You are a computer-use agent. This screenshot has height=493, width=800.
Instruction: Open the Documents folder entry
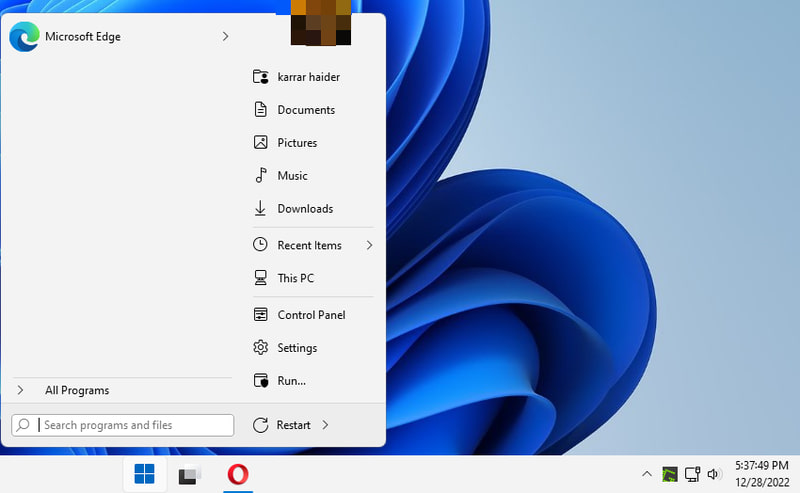(305, 110)
